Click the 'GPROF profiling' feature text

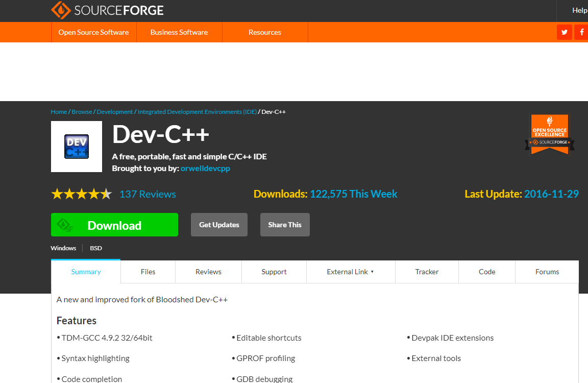click(265, 358)
